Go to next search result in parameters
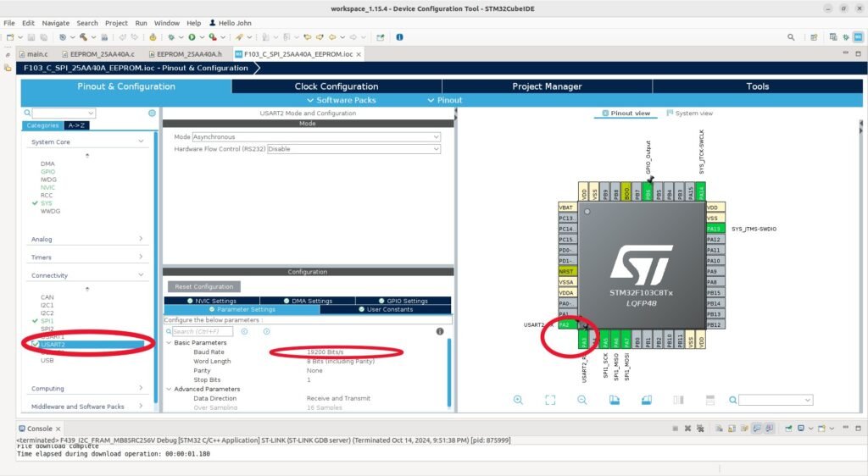The image size is (868, 476). point(266,331)
